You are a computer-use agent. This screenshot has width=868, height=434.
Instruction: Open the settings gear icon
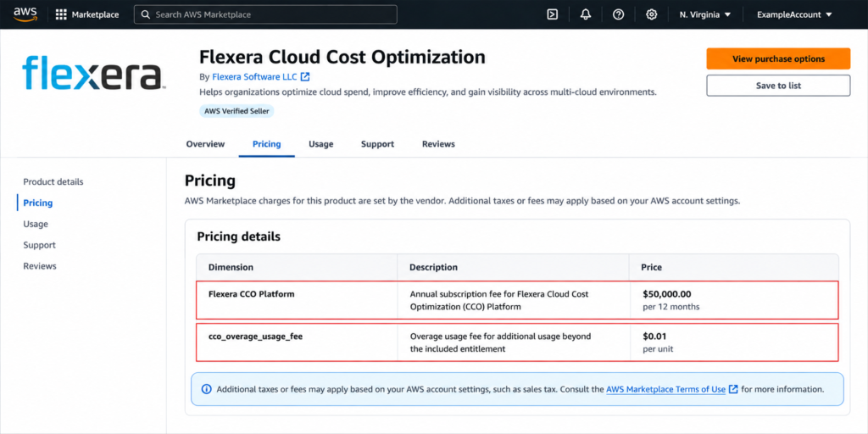click(652, 14)
